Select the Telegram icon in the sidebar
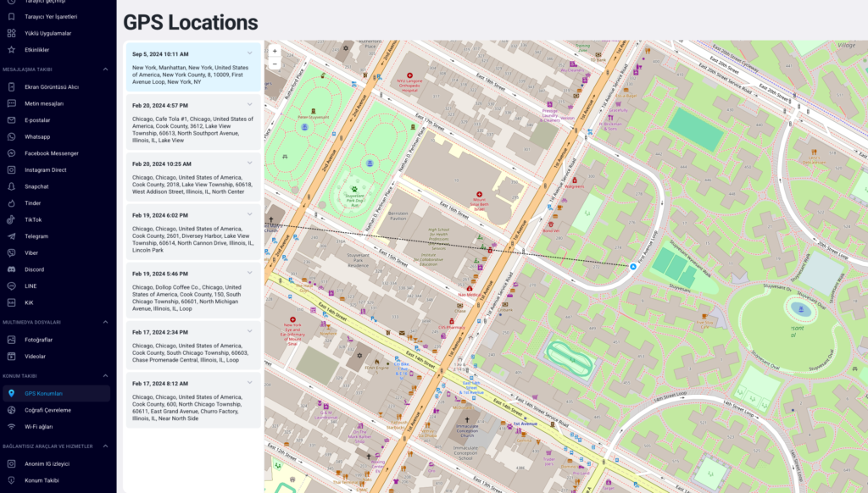The height and width of the screenshot is (493, 868). (11, 236)
